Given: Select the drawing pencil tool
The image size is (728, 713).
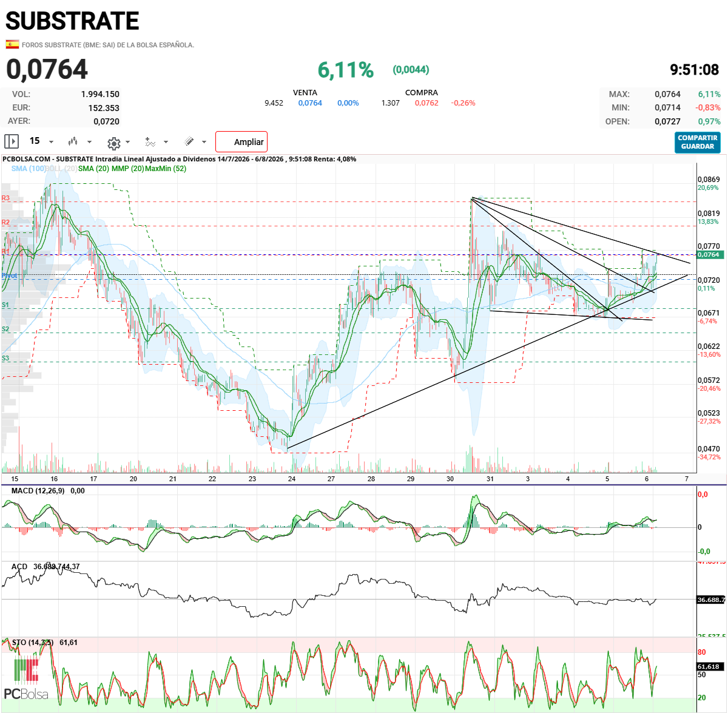Looking at the screenshot, I should tap(189, 141).
